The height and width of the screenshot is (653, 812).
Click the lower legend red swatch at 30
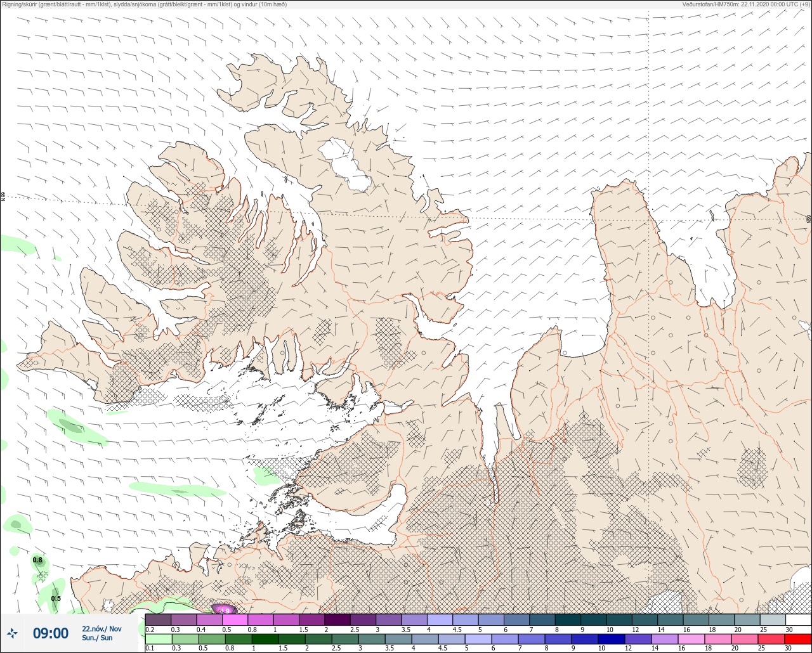(798, 638)
